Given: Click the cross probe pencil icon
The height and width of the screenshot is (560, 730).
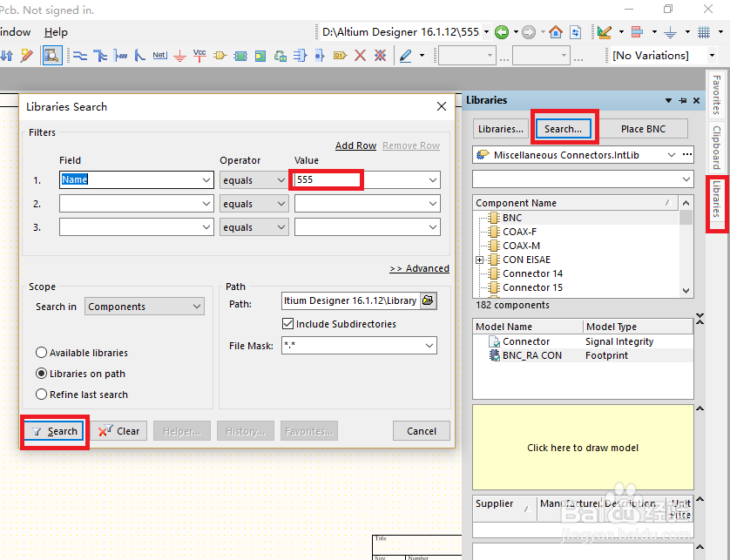Looking at the screenshot, I should [x=27, y=57].
